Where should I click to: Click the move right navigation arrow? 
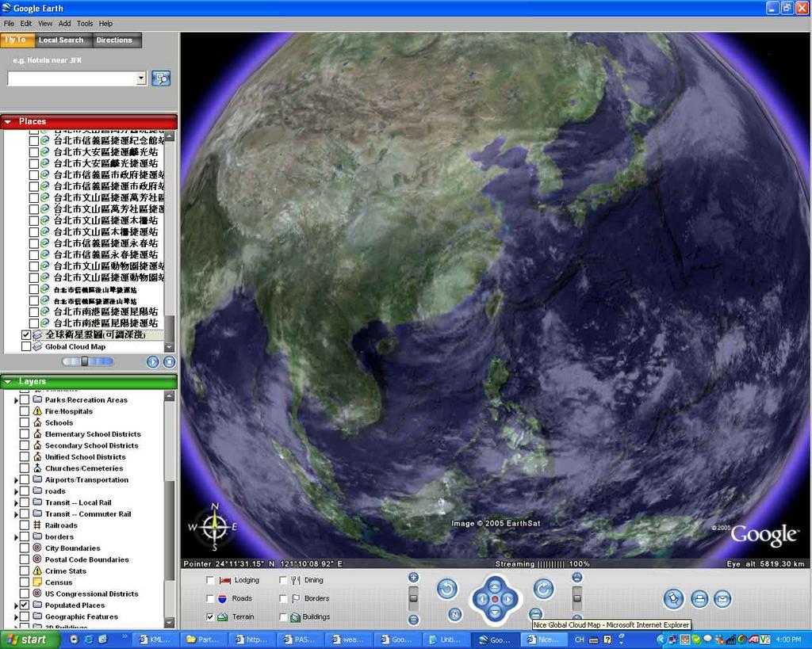pos(508,599)
